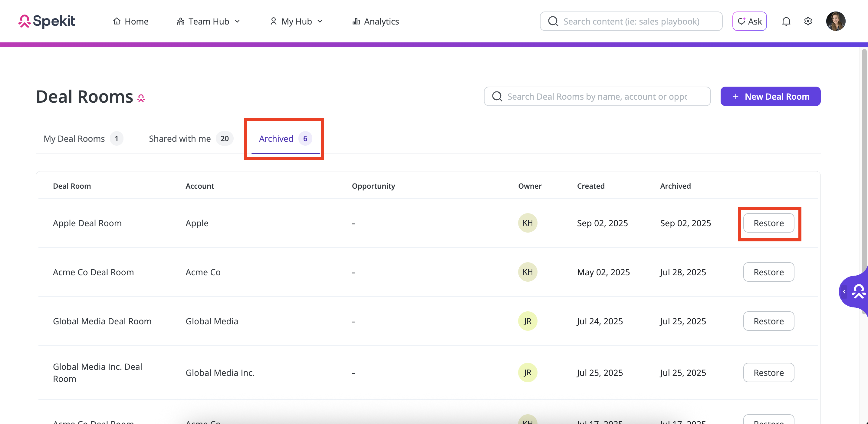The width and height of the screenshot is (868, 424).
Task: Go to Home page
Action: coord(130,21)
